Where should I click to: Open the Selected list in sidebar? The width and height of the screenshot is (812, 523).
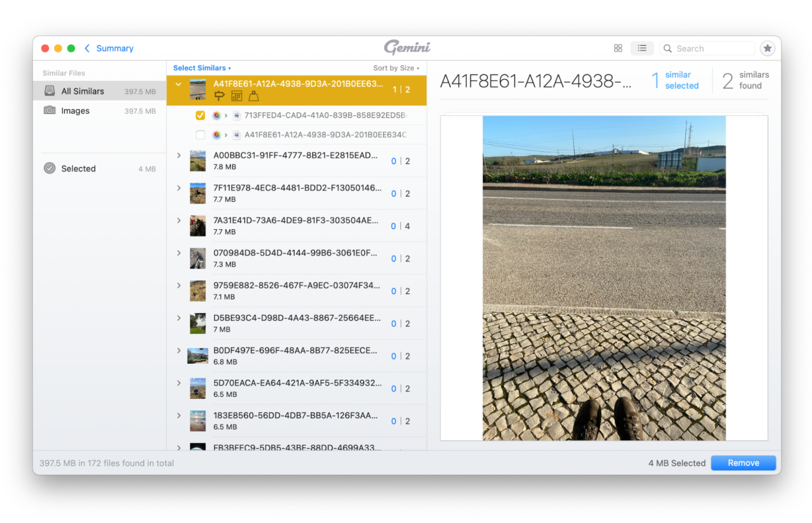tap(99, 169)
